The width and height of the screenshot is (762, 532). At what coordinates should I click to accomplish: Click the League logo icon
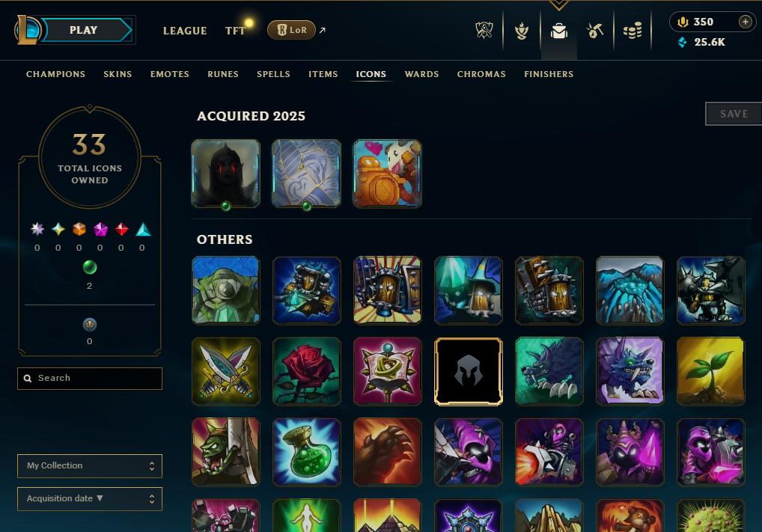click(x=27, y=30)
